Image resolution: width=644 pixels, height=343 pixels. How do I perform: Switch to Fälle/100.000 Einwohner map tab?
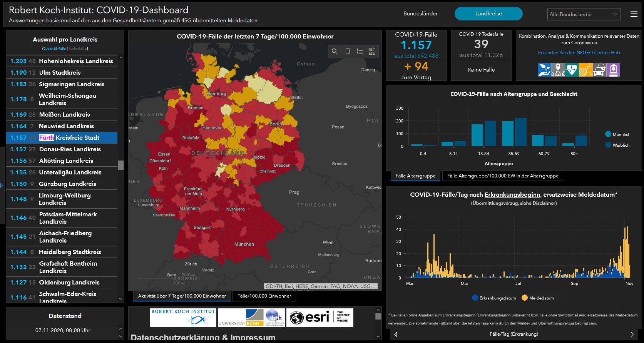(264, 296)
